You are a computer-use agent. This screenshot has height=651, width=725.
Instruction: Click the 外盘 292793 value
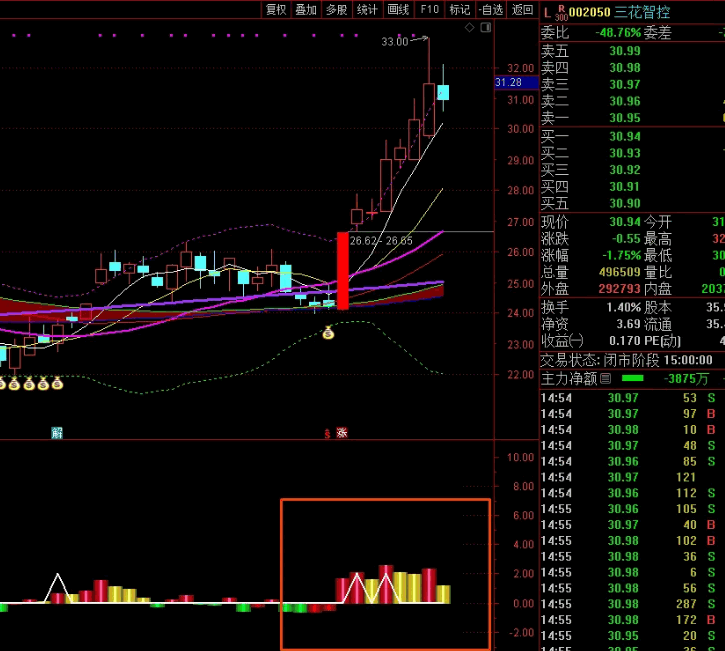pyautogui.click(x=620, y=289)
